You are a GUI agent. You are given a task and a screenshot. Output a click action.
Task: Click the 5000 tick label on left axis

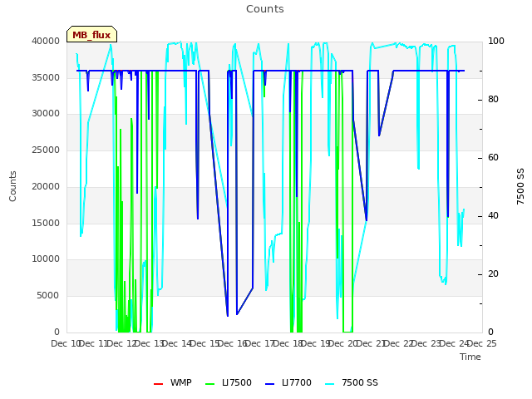coord(48,296)
